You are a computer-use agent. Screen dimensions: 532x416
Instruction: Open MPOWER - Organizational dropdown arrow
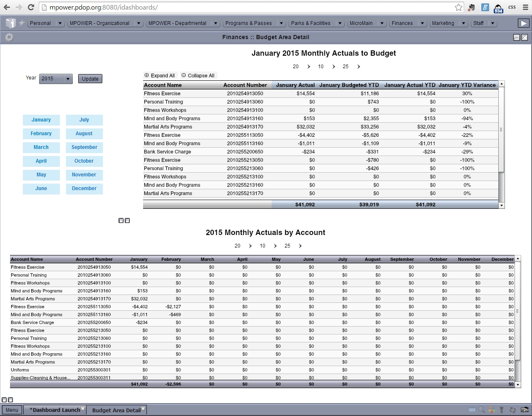click(139, 23)
